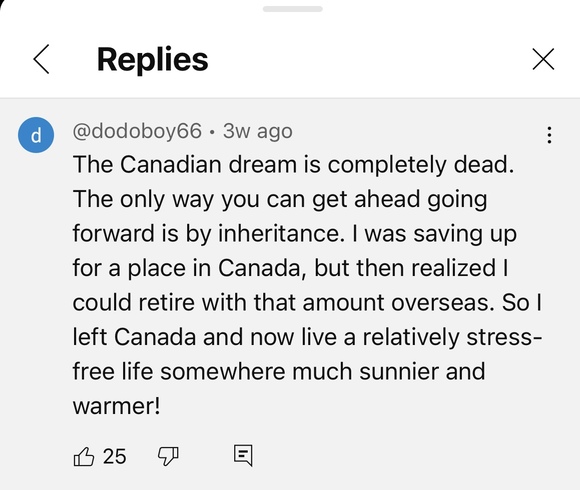The image size is (580, 490).
Task: Click the comment line starting "forward is by inheritance"
Action: [x=294, y=234]
